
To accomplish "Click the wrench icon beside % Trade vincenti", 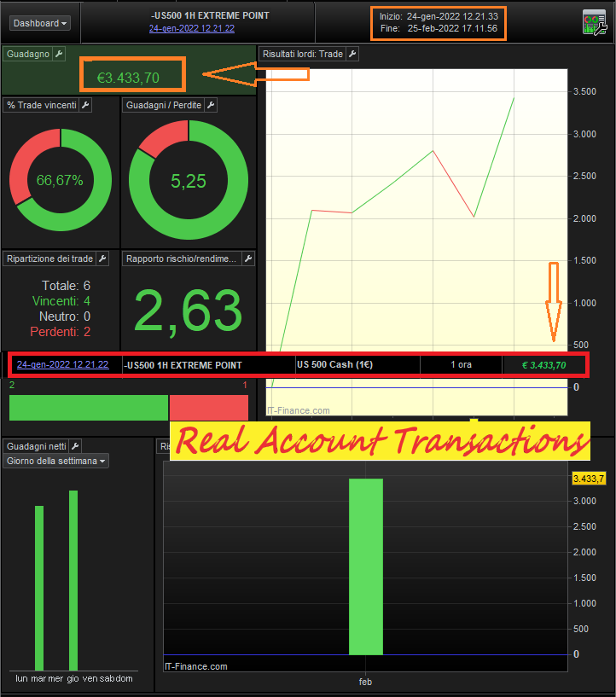I will point(85,105).
